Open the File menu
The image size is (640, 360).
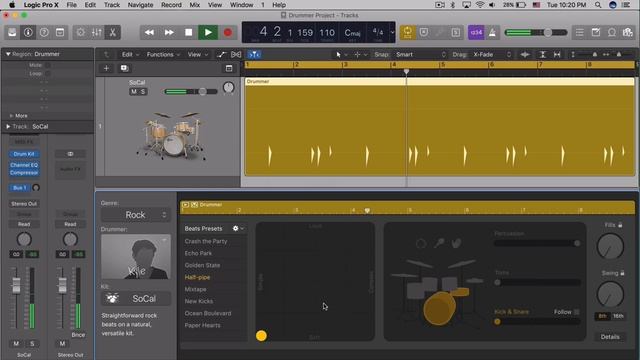point(71,5)
